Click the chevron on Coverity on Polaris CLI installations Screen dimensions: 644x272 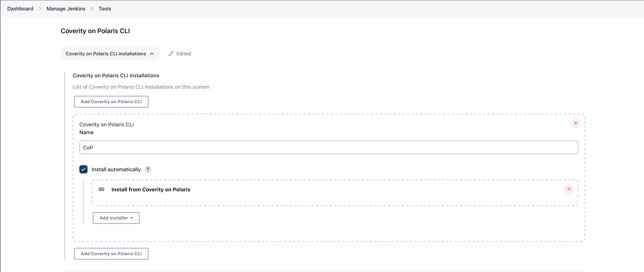click(152, 54)
